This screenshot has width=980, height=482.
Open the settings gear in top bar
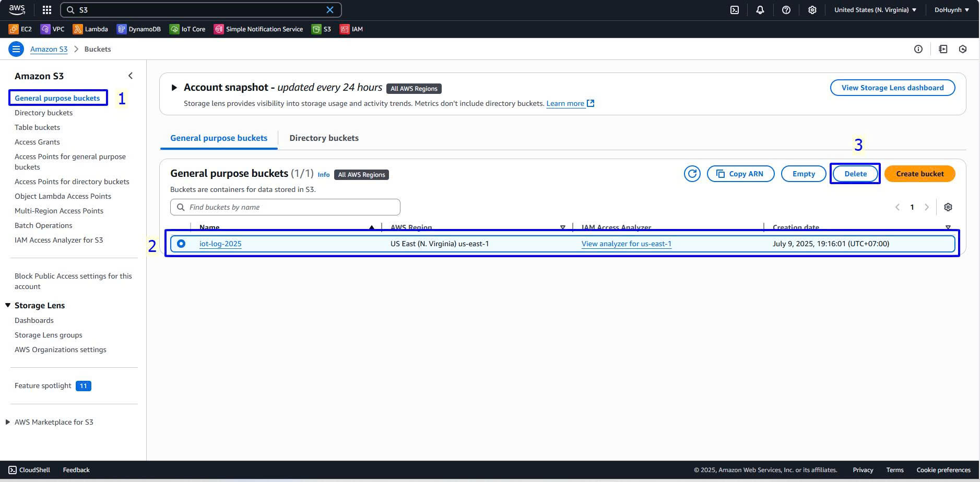812,10
